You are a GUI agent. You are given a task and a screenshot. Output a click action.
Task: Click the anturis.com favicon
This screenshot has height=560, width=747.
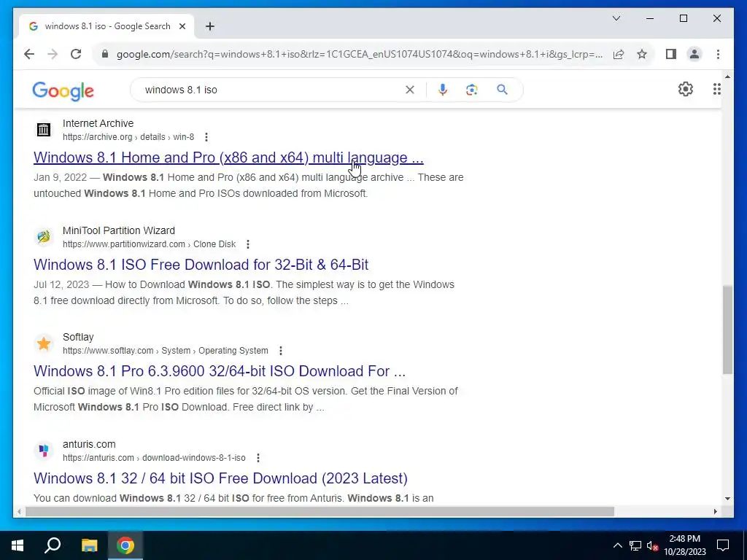44,451
